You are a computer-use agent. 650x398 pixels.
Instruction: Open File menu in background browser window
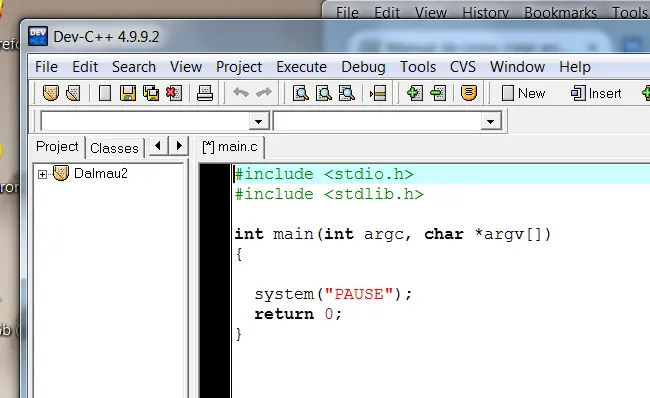click(x=347, y=13)
